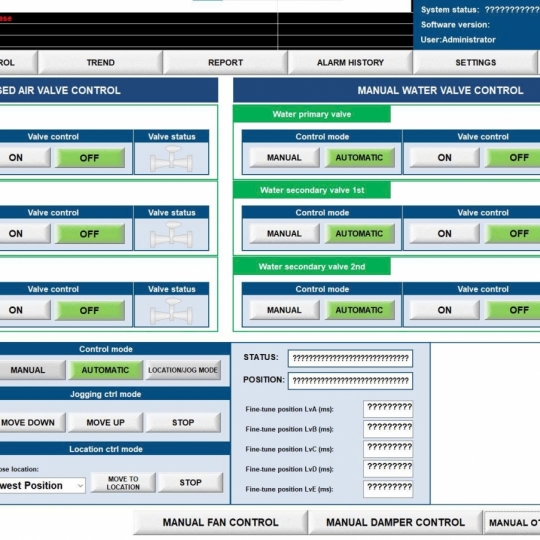Click MOVE UP jogging button

point(105,423)
